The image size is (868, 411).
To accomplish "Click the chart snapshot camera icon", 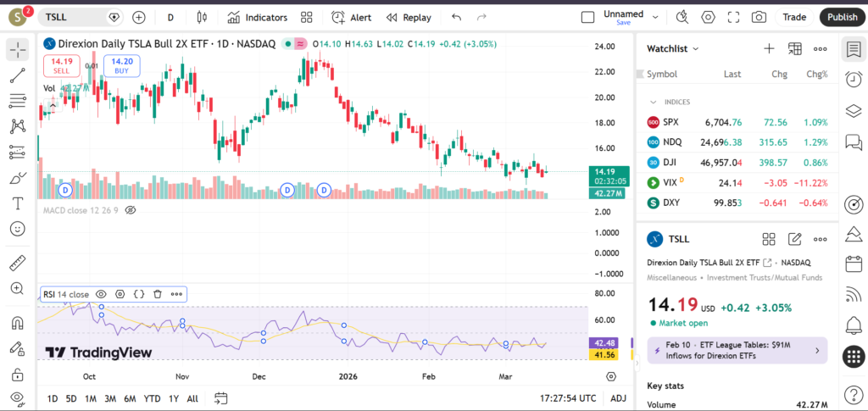I will (x=759, y=17).
